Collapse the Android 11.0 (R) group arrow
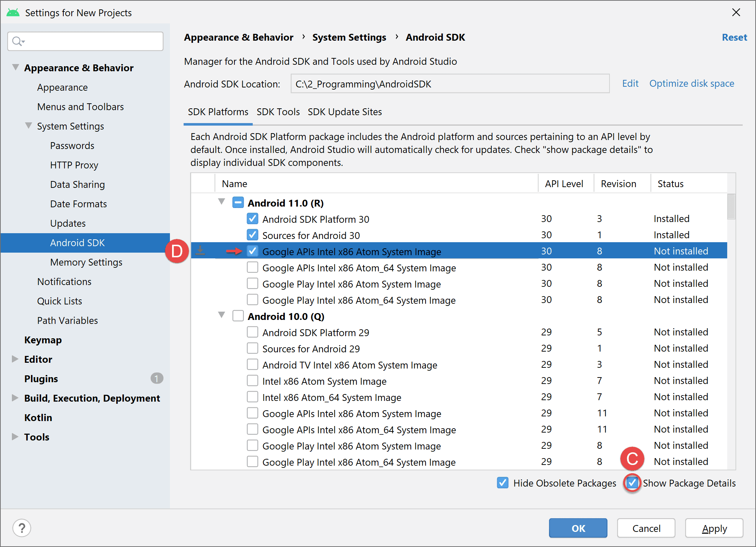Screen dimensions: 756x547 tap(222, 202)
